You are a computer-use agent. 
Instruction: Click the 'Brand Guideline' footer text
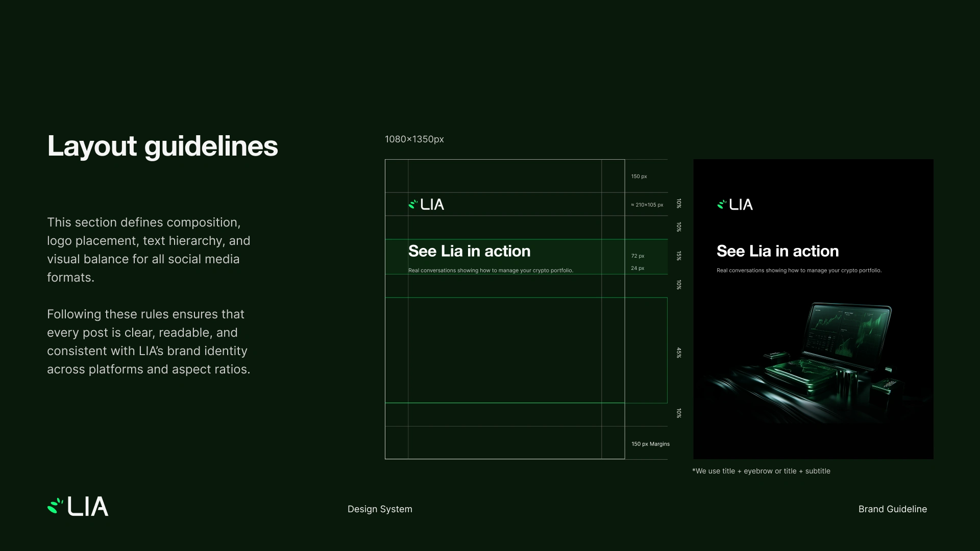tap(892, 509)
